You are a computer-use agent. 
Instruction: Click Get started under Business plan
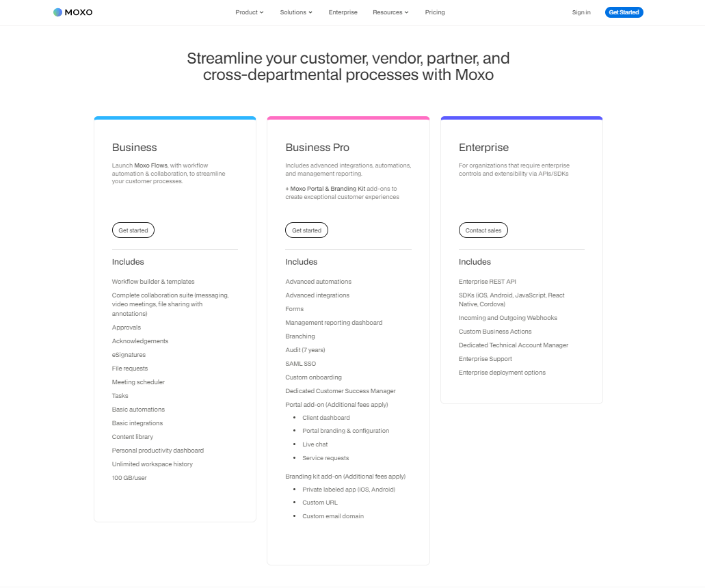pos(133,230)
